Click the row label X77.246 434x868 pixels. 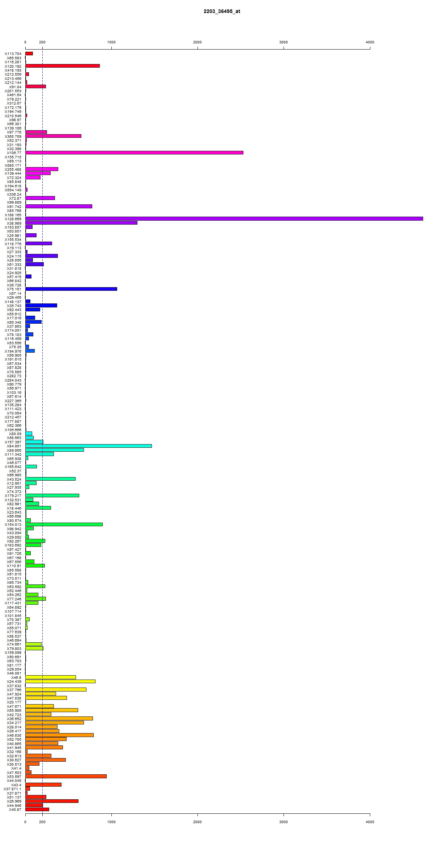click(14, 599)
